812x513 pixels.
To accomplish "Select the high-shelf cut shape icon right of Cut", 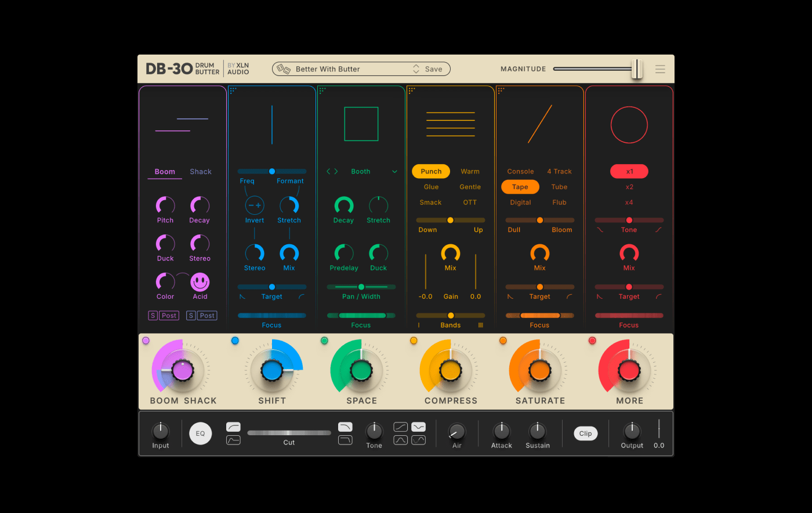I will pyautogui.click(x=345, y=427).
